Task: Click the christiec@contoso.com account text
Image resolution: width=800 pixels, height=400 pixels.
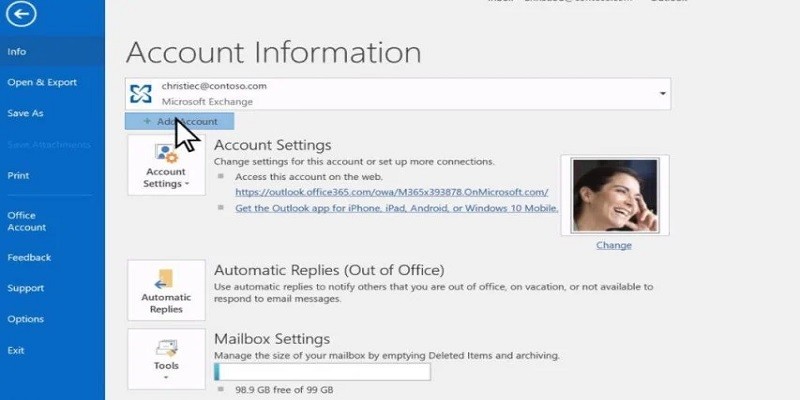Action: point(214,86)
